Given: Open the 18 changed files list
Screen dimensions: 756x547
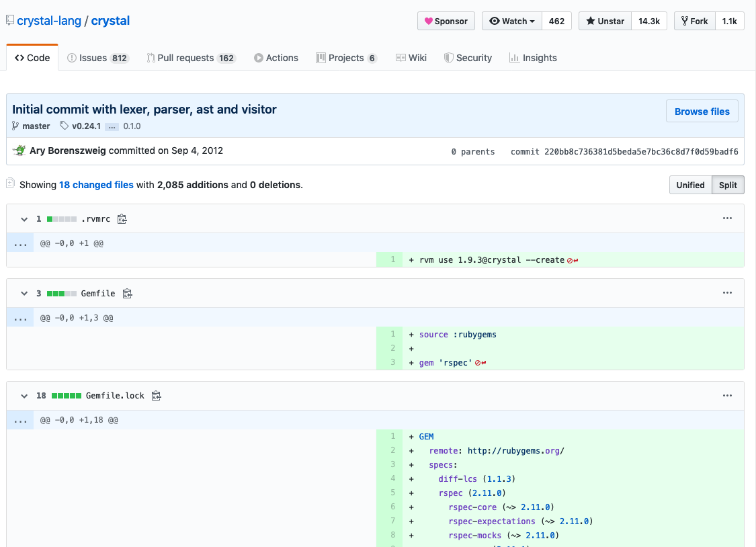Looking at the screenshot, I should tap(96, 185).
